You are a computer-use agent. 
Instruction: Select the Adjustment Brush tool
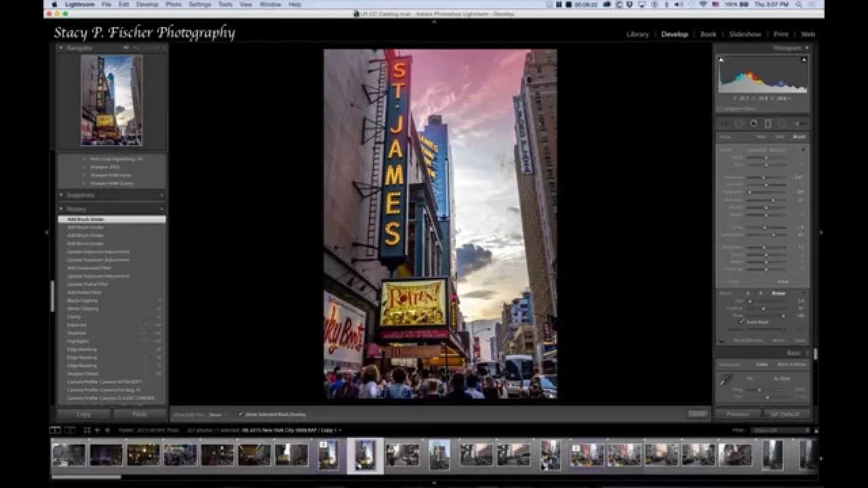(x=800, y=123)
